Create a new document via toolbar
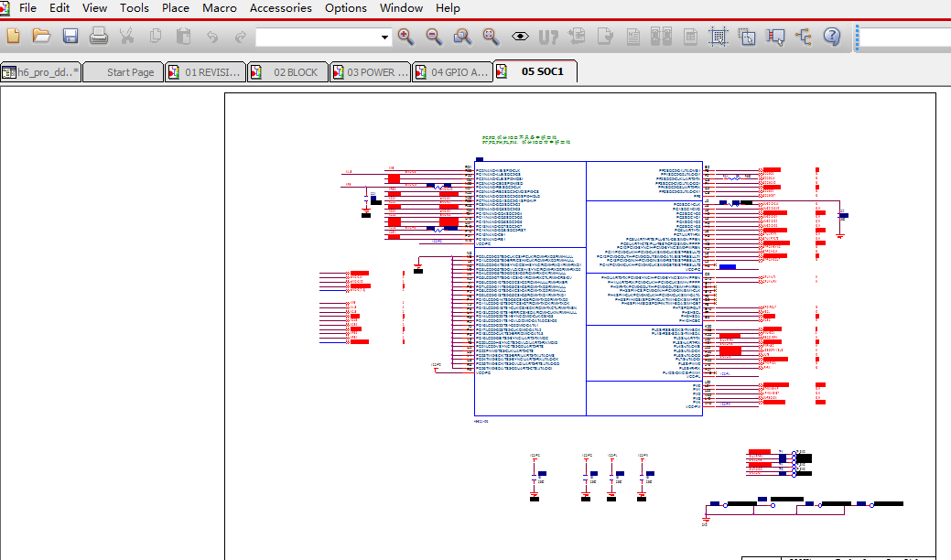Viewport: 951px width, 560px height. coord(13,37)
